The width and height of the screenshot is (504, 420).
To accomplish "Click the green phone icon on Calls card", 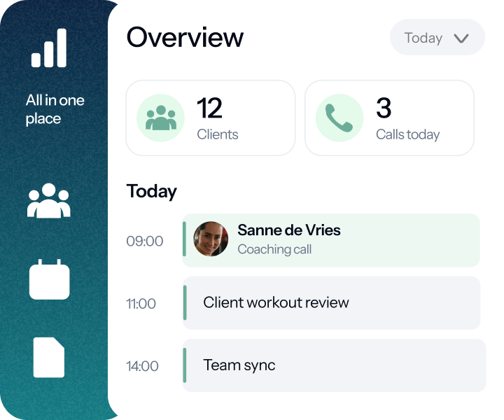I will [x=339, y=118].
